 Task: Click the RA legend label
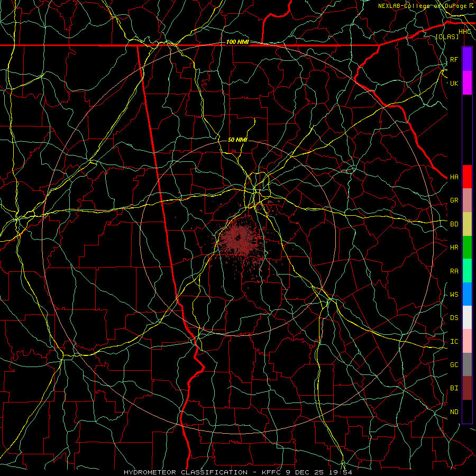(x=454, y=271)
